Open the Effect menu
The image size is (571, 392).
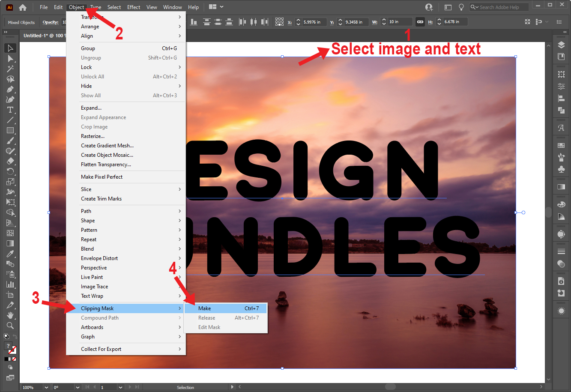(x=134, y=7)
